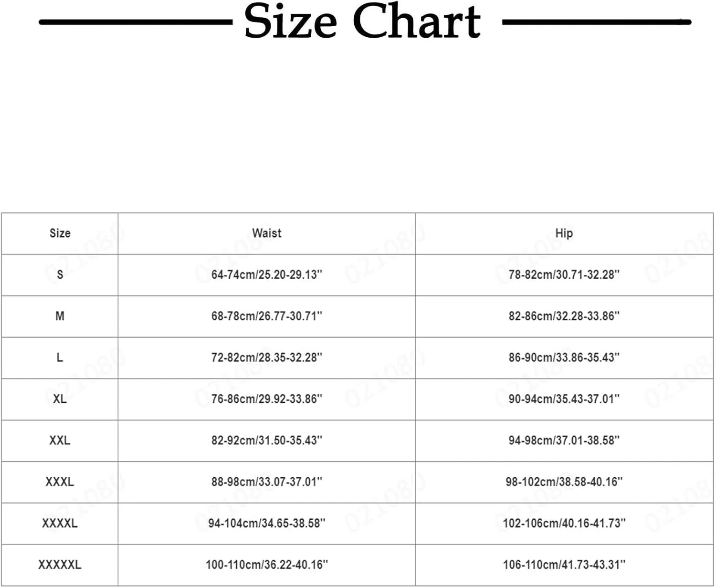Select waist value 100-110cm/36.22-40.16"

(x=267, y=565)
